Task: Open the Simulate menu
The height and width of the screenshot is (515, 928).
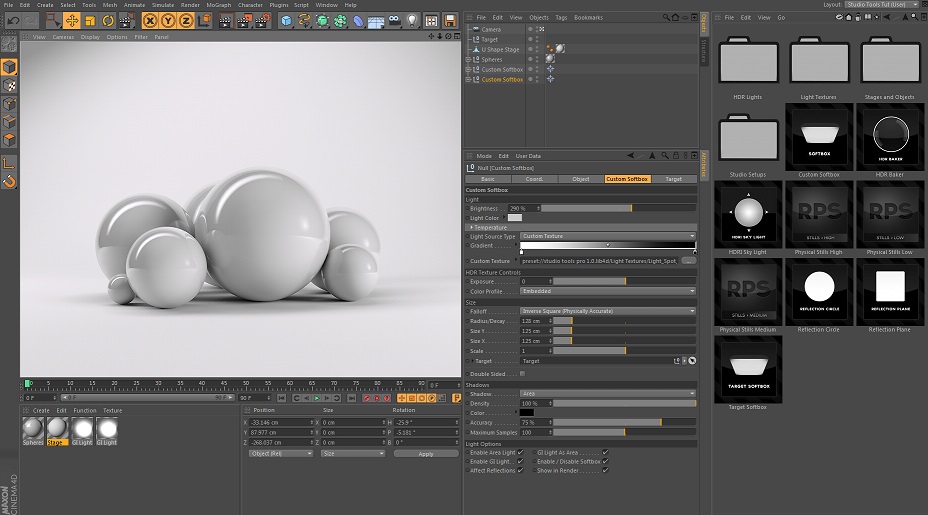Action: (x=163, y=5)
